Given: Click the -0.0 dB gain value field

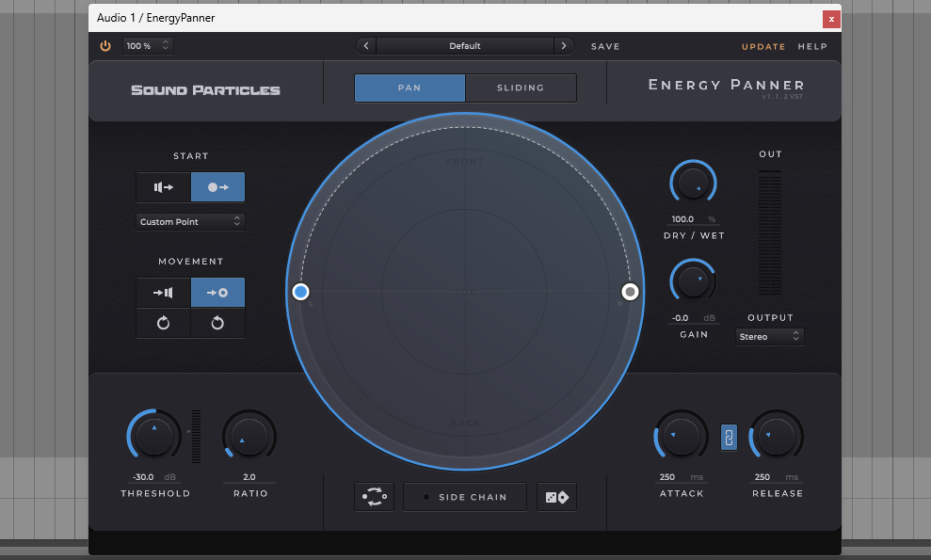Looking at the screenshot, I should pos(693,318).
